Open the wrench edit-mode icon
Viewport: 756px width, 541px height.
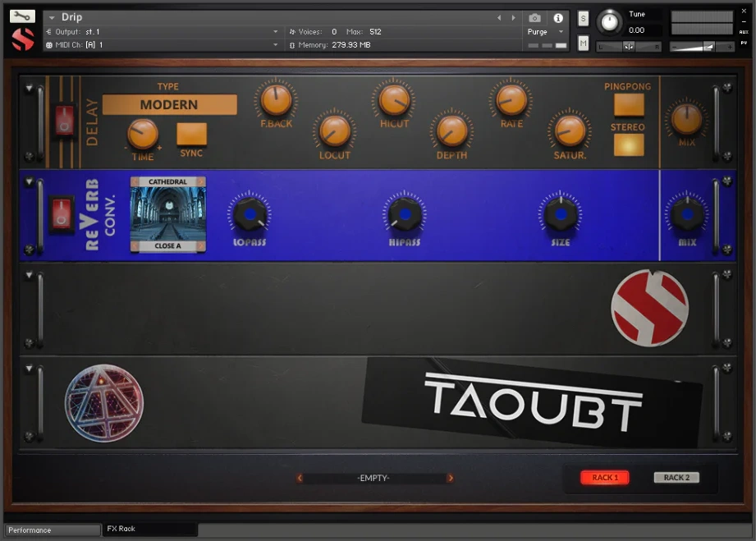pos(22,16)
